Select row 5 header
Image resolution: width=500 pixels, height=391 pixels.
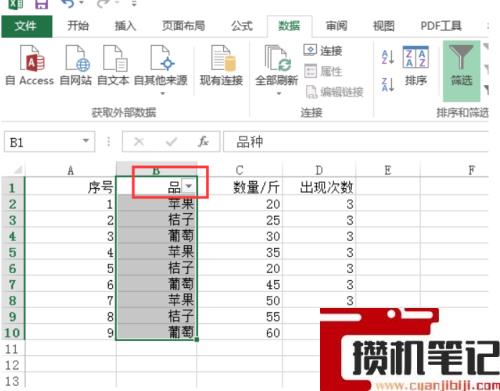[13, 252]
